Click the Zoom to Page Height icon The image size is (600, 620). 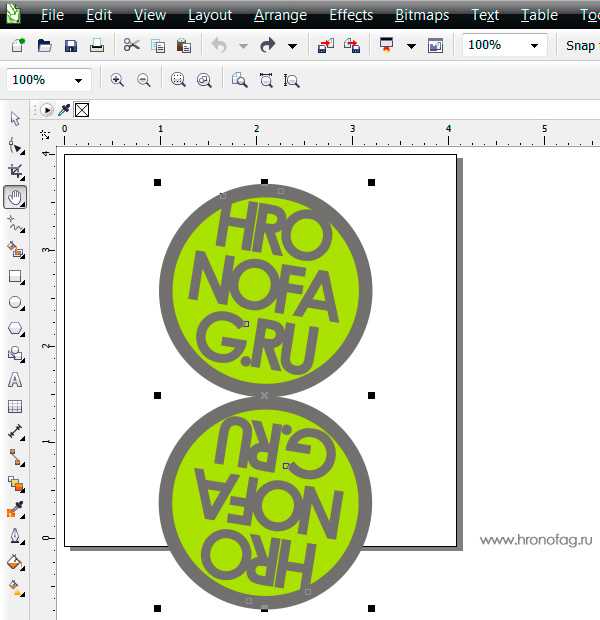pyautogui.click(x=291, y=80)
